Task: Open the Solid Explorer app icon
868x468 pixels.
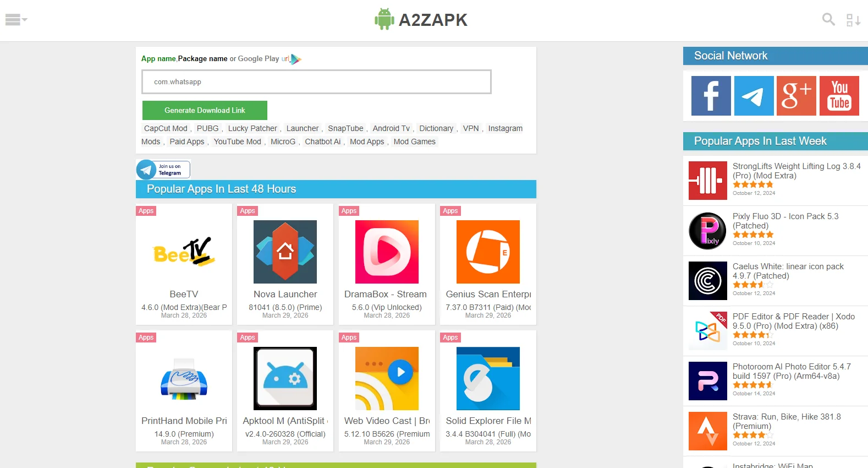Action: click(488, 379)
